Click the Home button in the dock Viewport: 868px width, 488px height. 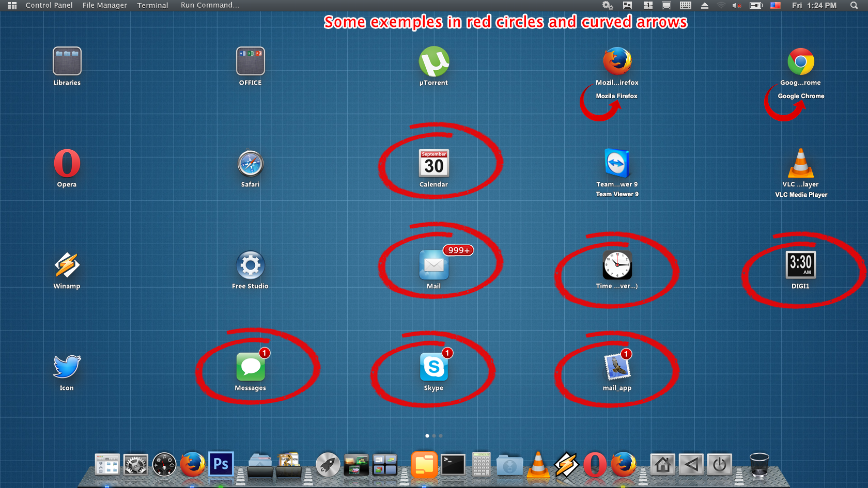click(663, 464)
